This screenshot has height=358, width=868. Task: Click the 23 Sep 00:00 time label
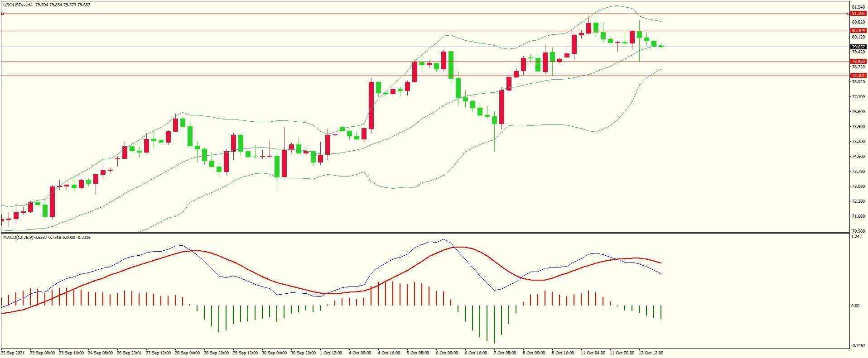(x=42, y=353)
